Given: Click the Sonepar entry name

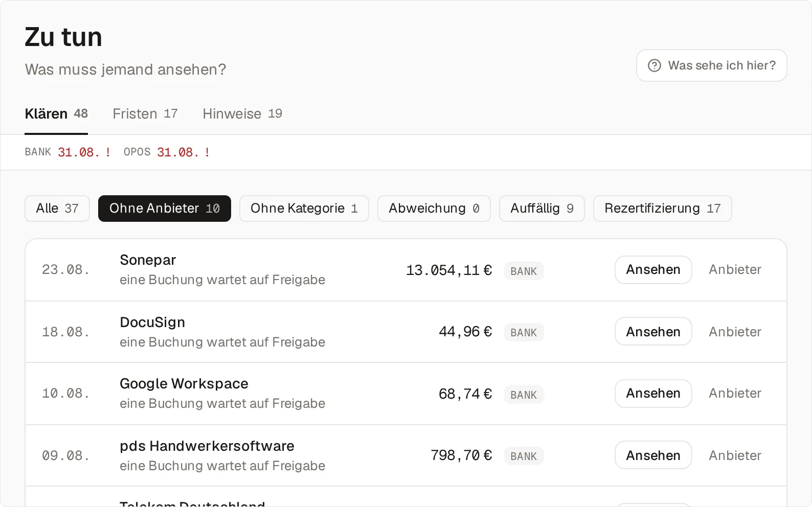Looking at the screenshot, I should [148, 260].
